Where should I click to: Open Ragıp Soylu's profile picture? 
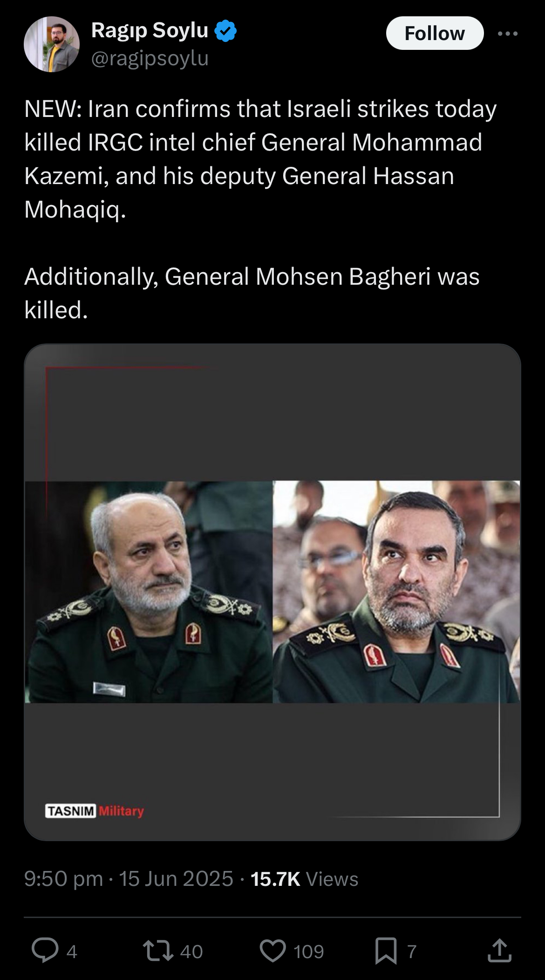click(52, 44)
